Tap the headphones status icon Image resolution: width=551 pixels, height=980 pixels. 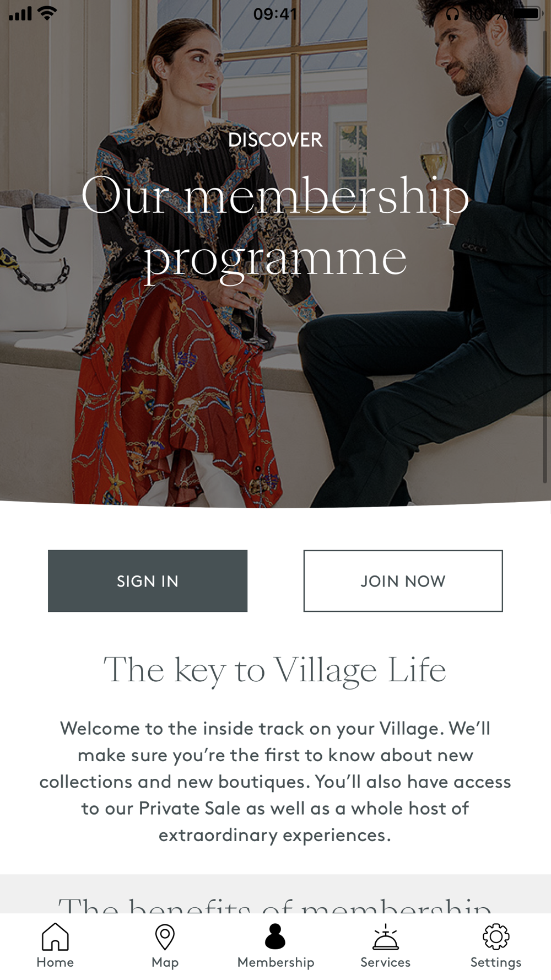click(452, 14)
